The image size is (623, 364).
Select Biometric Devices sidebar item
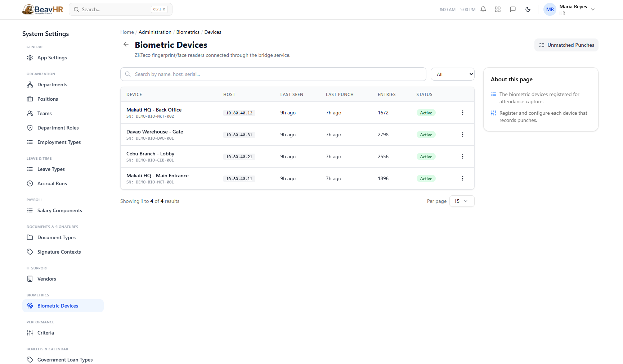(63, 306)
